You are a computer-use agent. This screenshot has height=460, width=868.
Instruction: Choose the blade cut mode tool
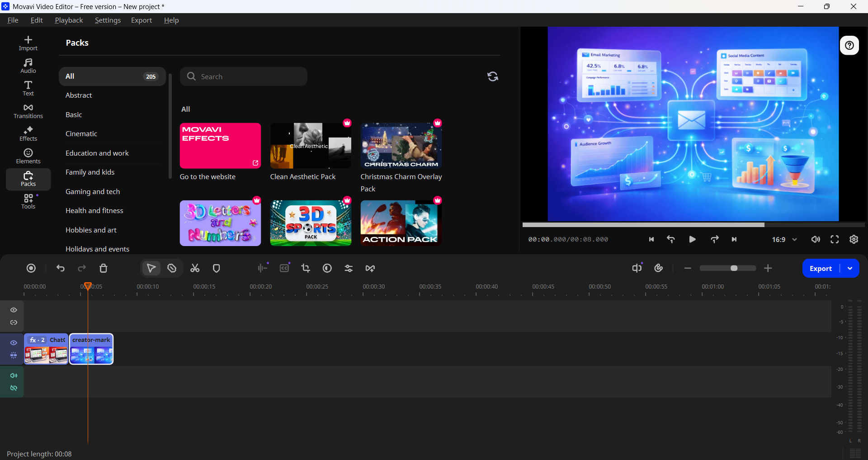(x=172, y=268)
